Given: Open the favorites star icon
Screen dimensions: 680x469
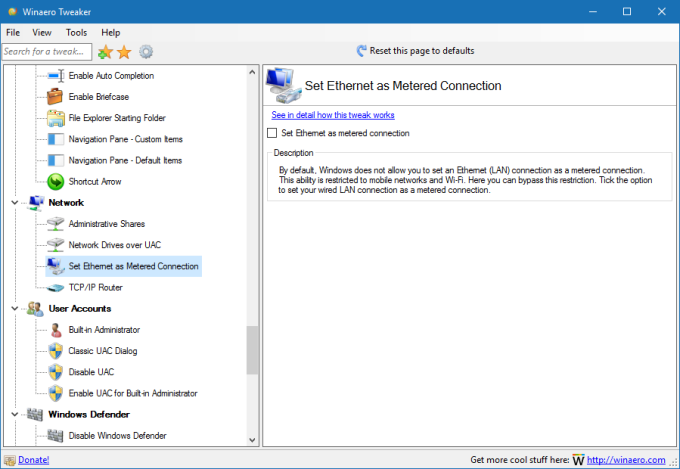Looking at the screenshot, I should point(124,52).
